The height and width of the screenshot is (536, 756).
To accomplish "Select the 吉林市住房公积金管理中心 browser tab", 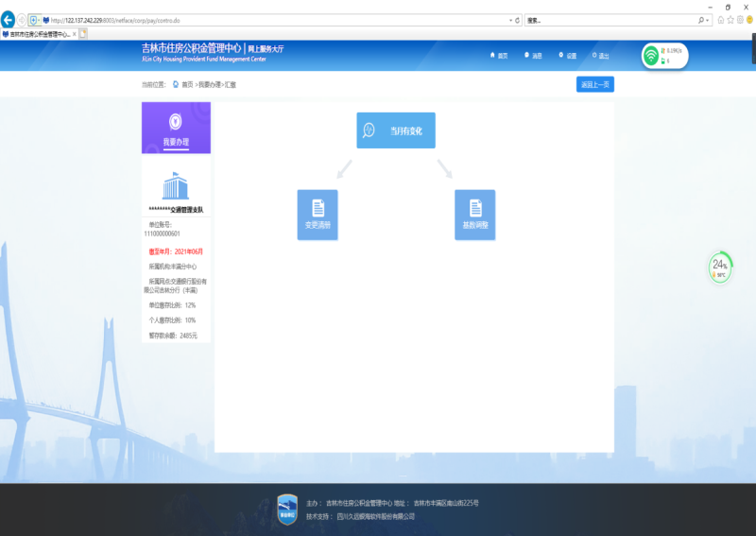I will click(x=38, y=34).
